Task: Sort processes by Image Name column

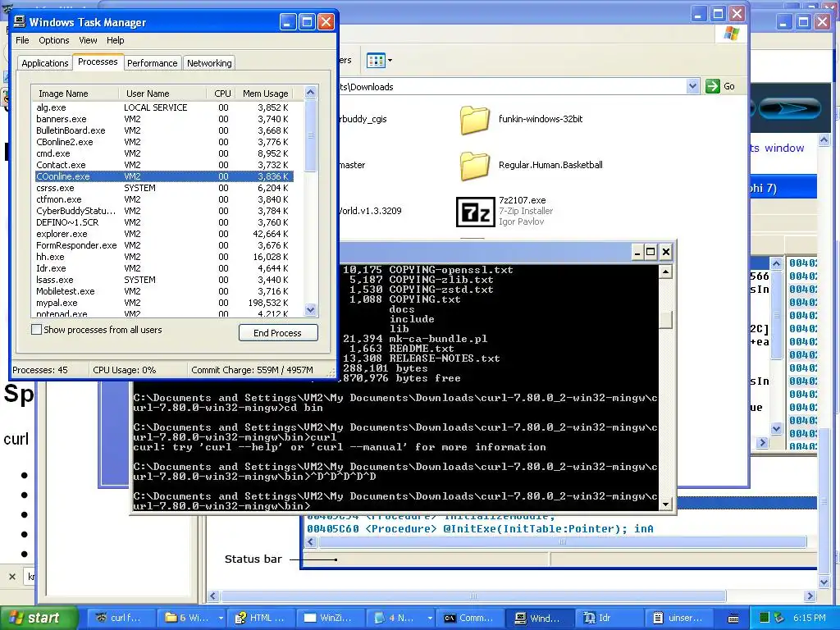Action: [x=75, y=94]
